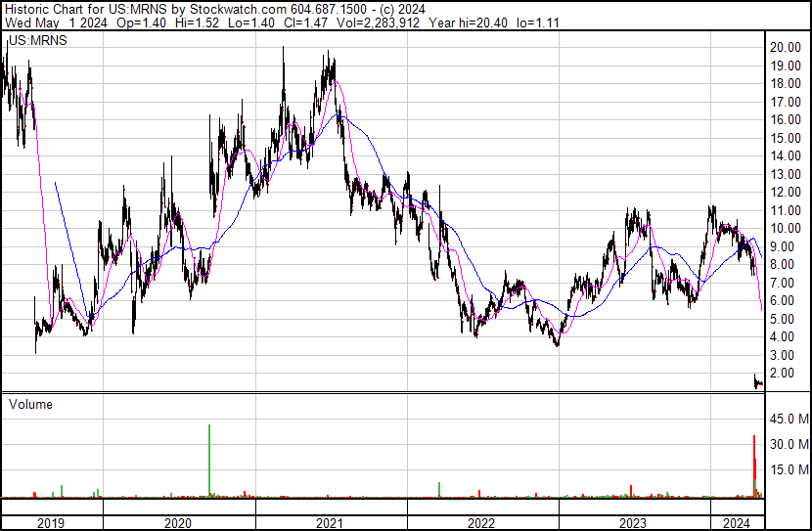Image resolution: width=812 pixels, height=531 pixels.
Task: Click the tall red 2024 volume spike bar
Action: click(754, 466)
